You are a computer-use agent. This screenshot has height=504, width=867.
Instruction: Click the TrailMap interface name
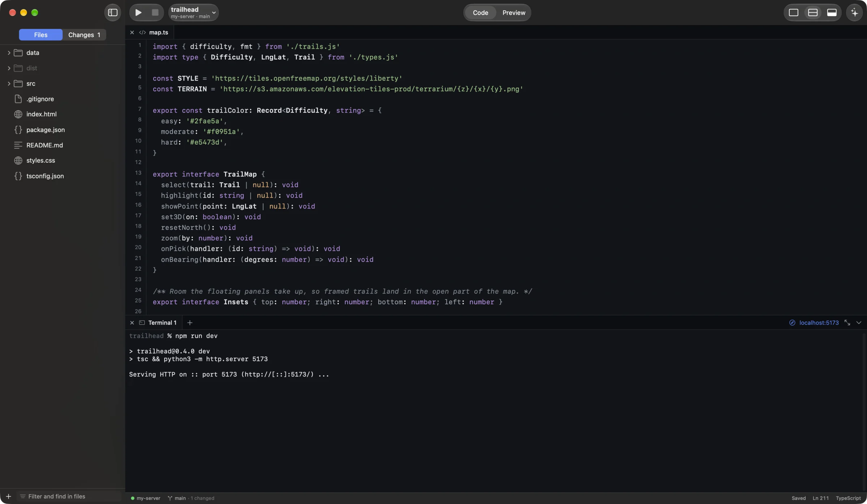coord(240,174)
